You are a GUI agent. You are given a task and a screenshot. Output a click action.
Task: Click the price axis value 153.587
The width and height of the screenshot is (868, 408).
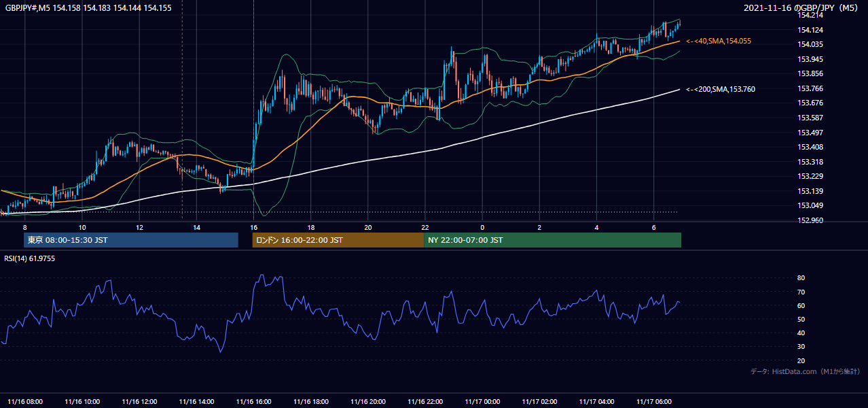(810, 118)
